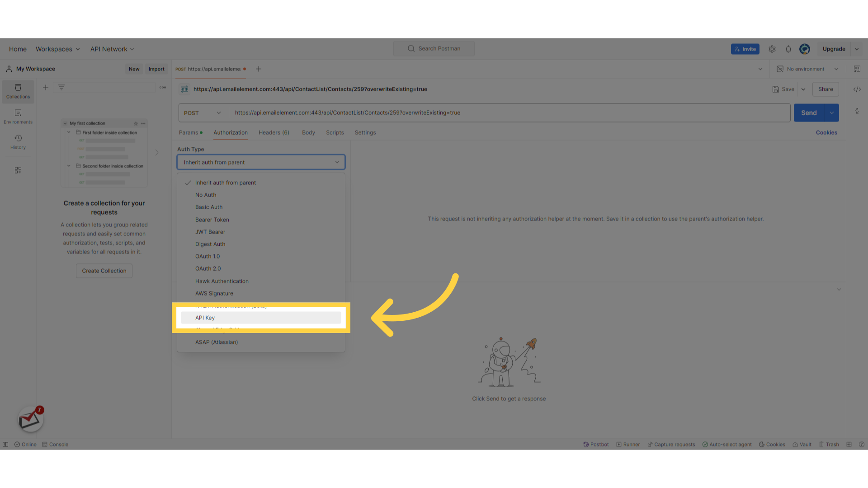Open the History sidebar panel
This screenshot has height=488, width=868.
(18, 142)
